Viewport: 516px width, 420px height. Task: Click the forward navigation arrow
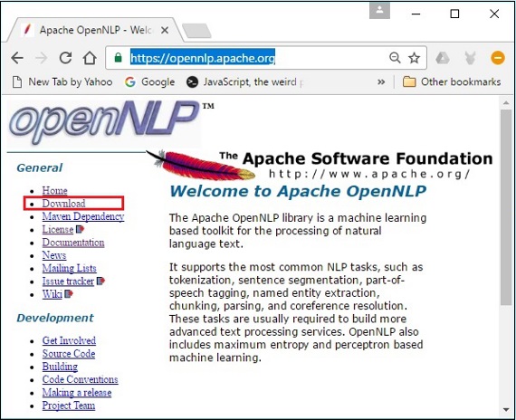click(x=41, y=58)
